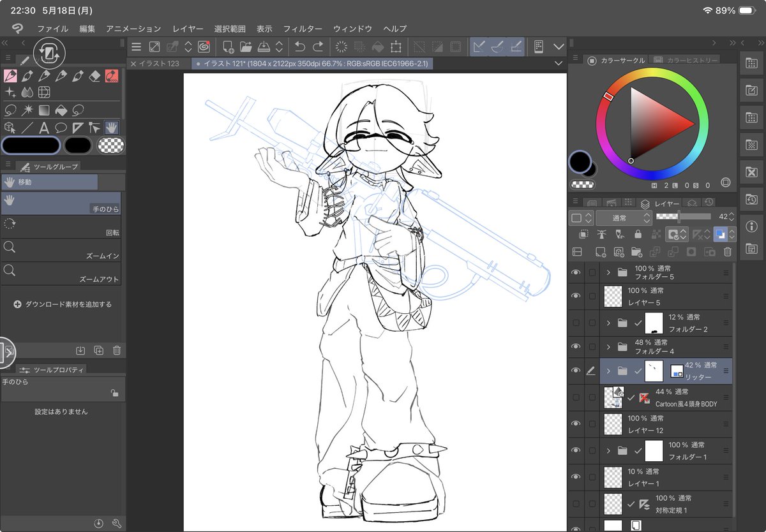Select the main black color swatch
The image size is (766, 532).
31,145
